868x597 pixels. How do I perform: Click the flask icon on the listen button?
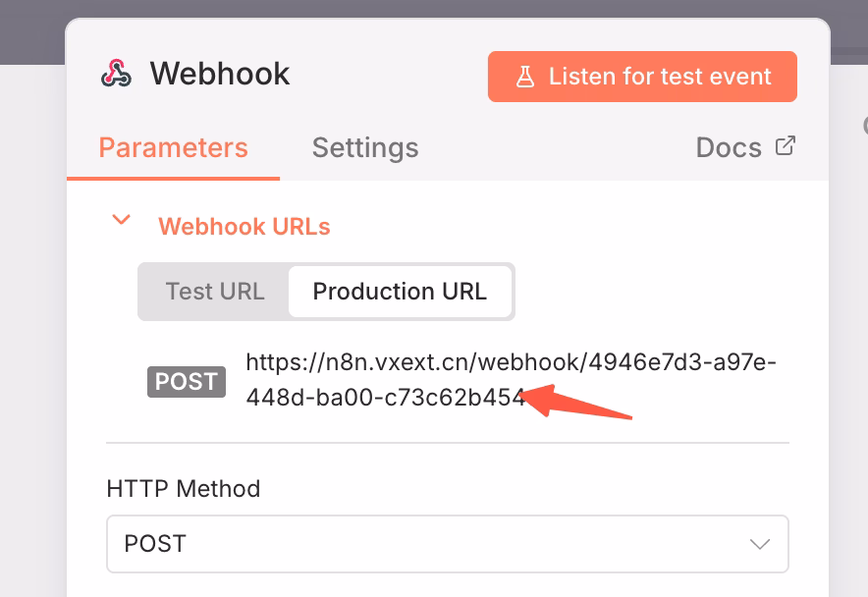point(525,77)
